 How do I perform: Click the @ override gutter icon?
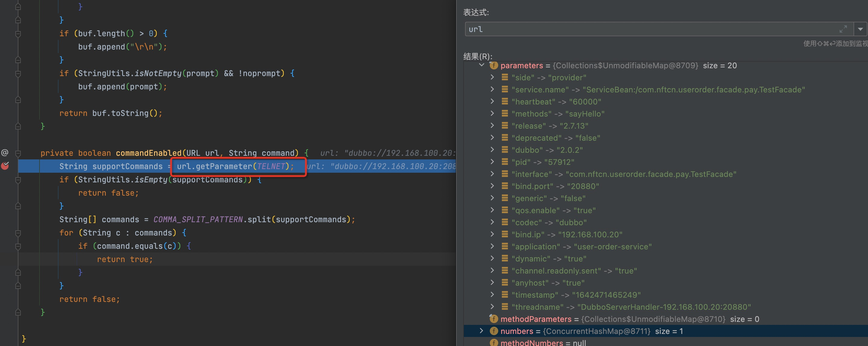(5, 152)
